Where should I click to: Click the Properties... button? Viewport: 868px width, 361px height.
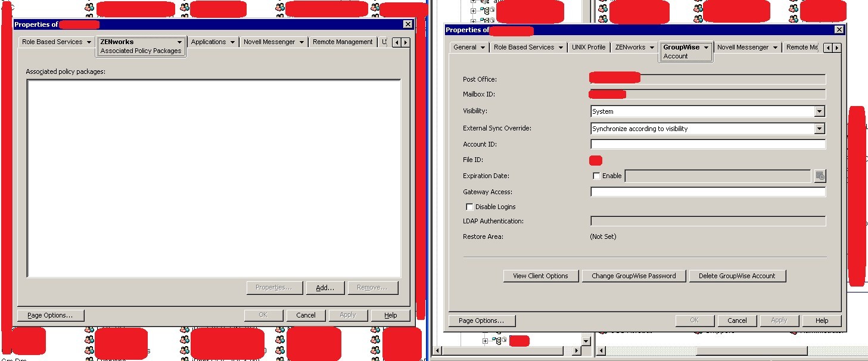click(x=274, y=288)
